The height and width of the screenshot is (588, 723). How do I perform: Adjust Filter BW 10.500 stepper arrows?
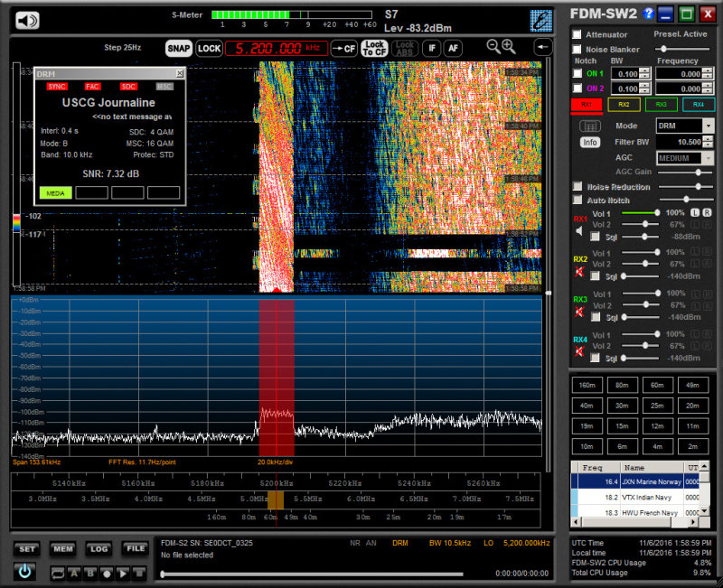(x=708, y=142)
